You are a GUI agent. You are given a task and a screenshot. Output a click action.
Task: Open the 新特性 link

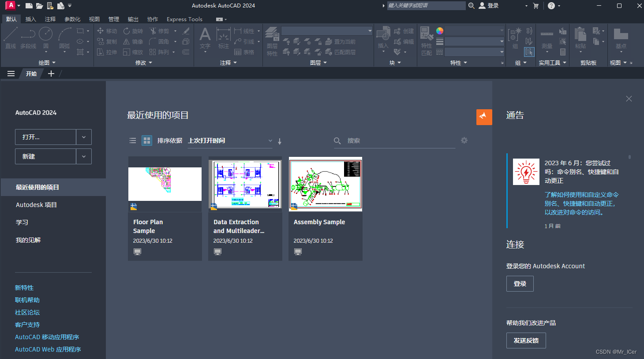click(x=24, y=288)
